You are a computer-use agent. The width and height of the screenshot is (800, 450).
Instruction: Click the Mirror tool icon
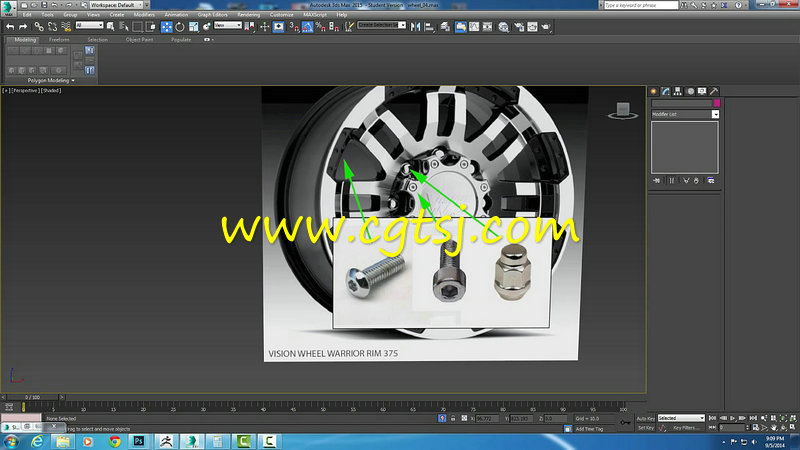(416, 27)
